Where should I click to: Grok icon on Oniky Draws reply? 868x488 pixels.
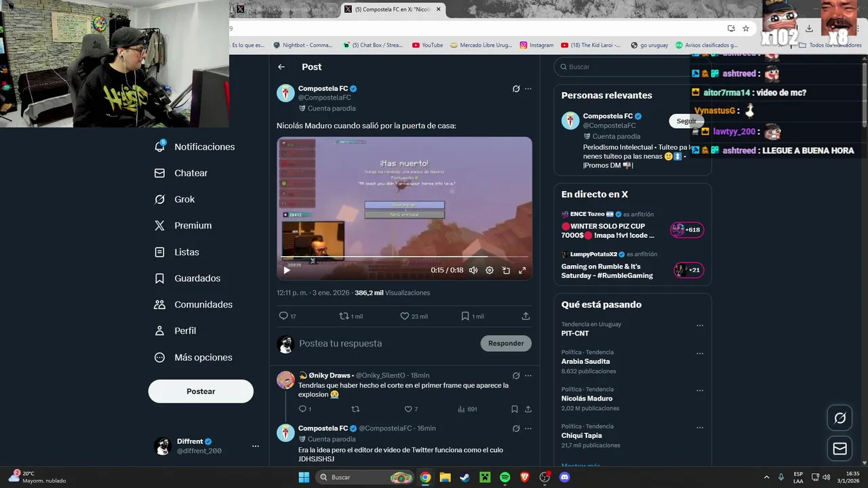click(x=516, y=375)
